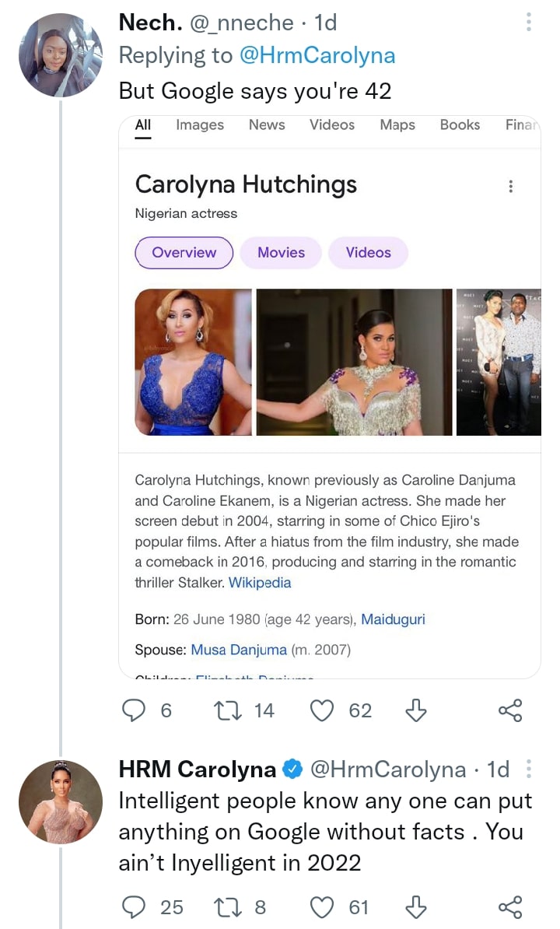The height and width of the screenshot is (929, 560).
Task: View the blue lace dress photo
Action: click(x=193, y=362)
